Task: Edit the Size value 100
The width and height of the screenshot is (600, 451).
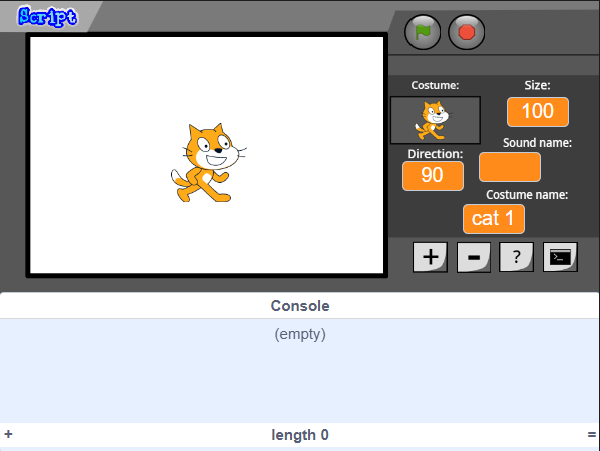Action: pos(538,112)
